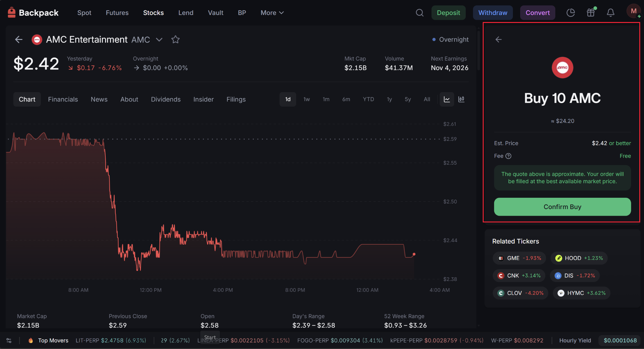Click the Backpack logo
Viewport: 644px width, 349px height.
33,13
